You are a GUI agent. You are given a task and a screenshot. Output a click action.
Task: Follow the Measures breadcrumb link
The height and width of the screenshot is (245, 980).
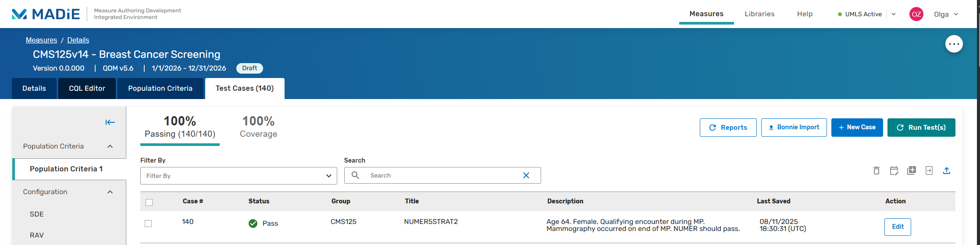point(41,40)
